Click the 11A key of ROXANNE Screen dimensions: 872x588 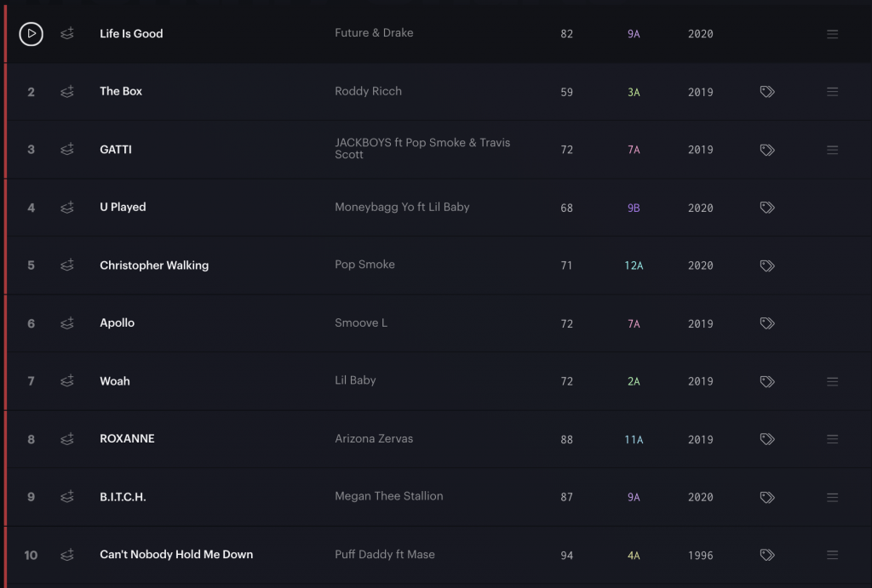coord(634,440)
